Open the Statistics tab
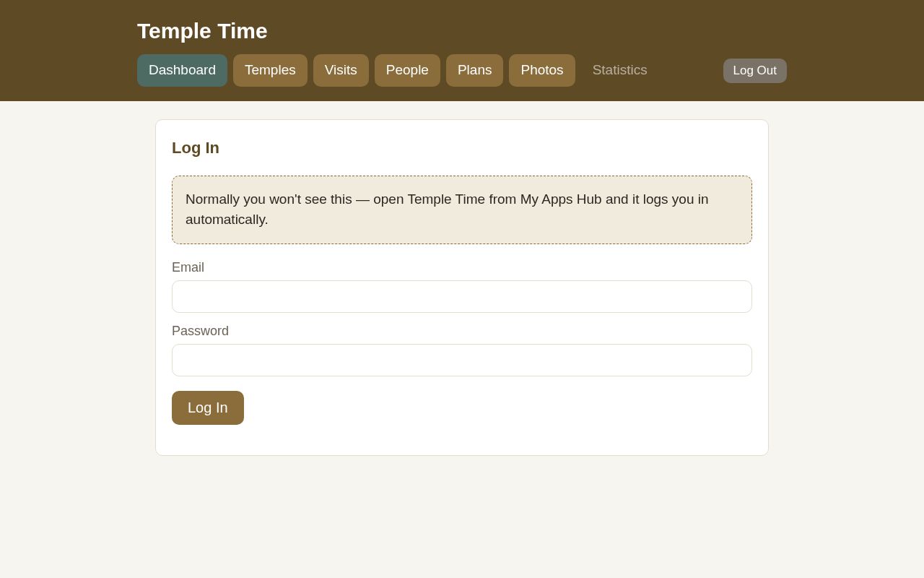The image size is (924, 578). tap(620, 70)
